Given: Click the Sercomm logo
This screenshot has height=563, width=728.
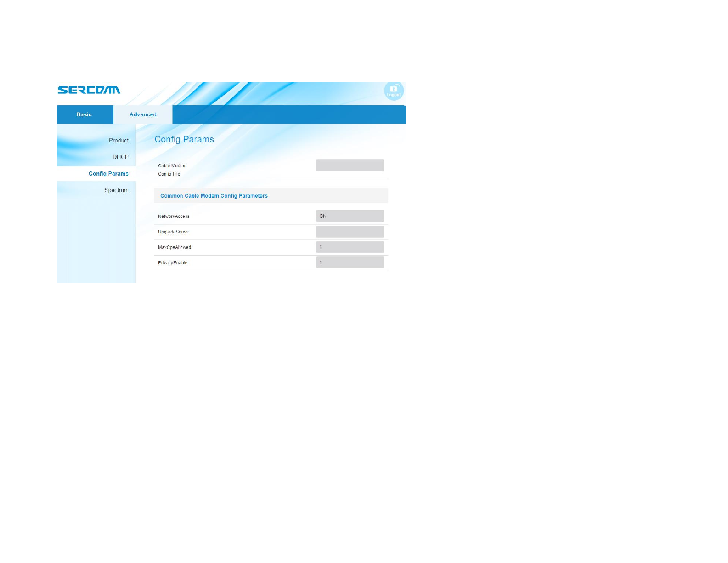Looking at the screenshot, I should (89, 90).
